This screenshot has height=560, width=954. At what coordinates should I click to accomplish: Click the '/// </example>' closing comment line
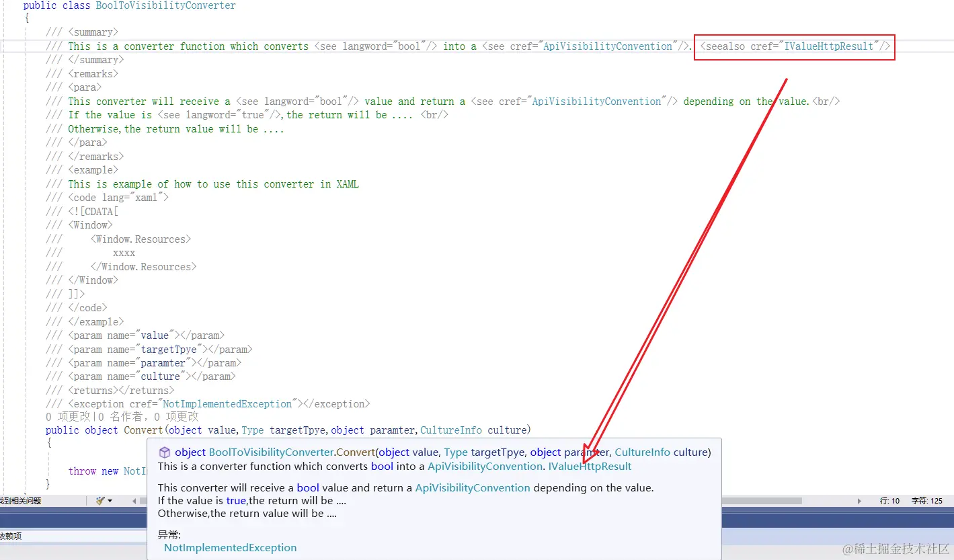pyautogui.click(x=85, y=322)
